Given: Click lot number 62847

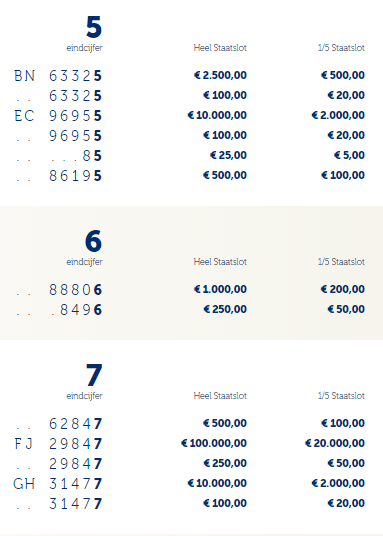Looking at the screenshot, I should pos(75,424).
